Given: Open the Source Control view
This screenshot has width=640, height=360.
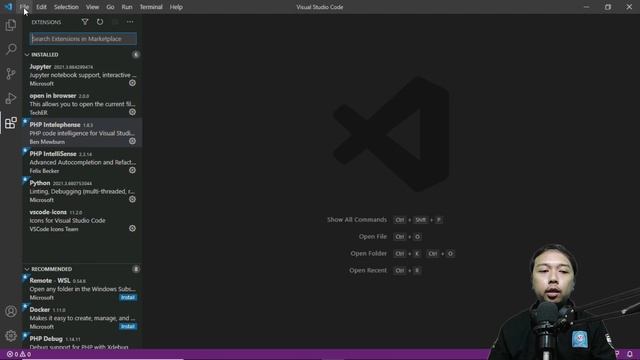Looking at the screenshot, I should (x=11, y=74).
